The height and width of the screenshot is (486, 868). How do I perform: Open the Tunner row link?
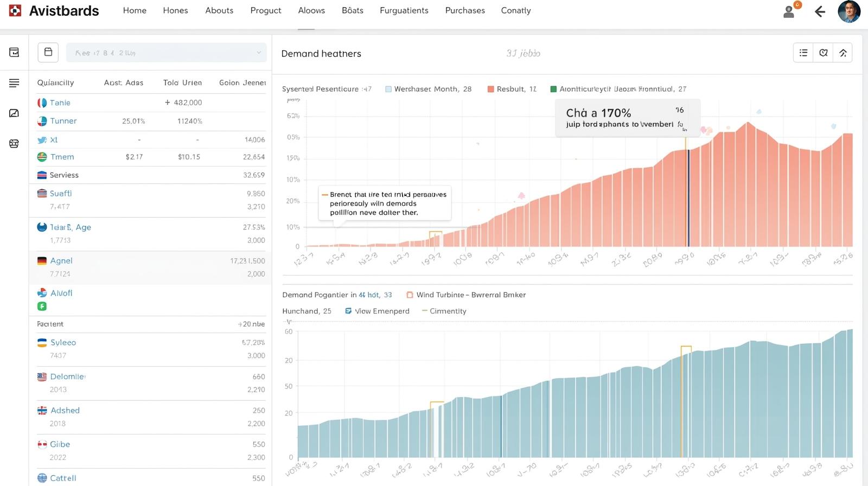click(63, 121)
